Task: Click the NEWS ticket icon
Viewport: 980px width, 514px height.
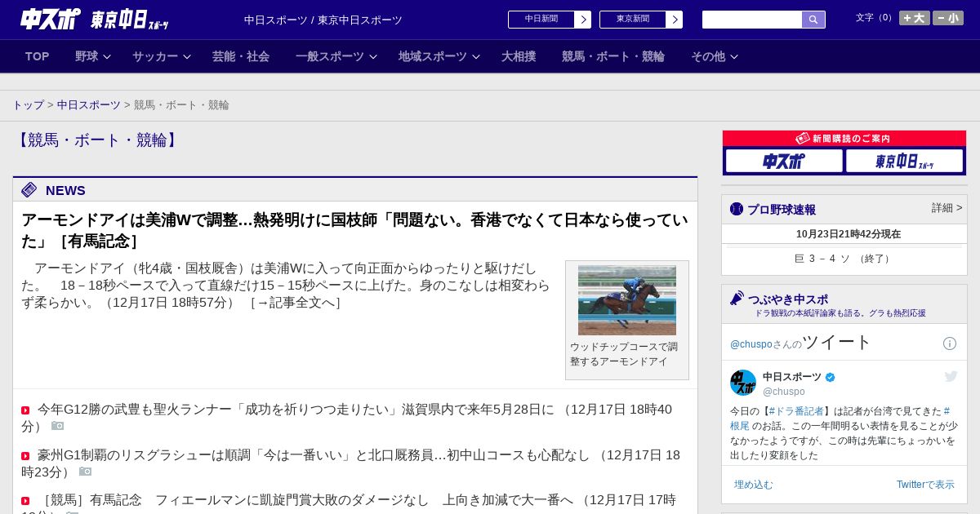Action: point(29,190)
